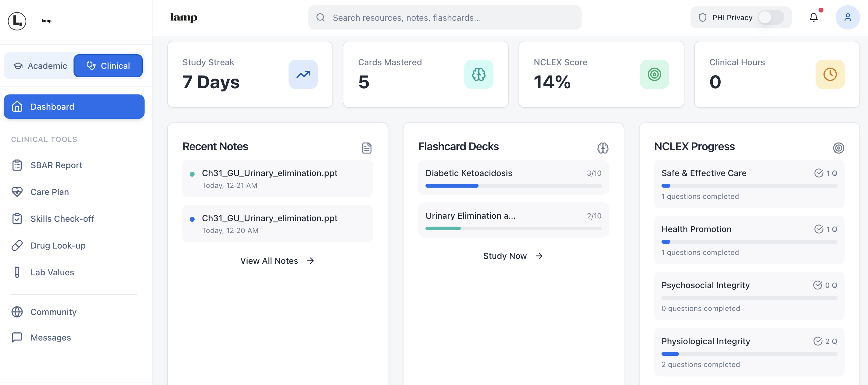The width and height of the screenshot is (868, 385).
Task: Click View All Notes link
Action: click(x=277, y=260)
